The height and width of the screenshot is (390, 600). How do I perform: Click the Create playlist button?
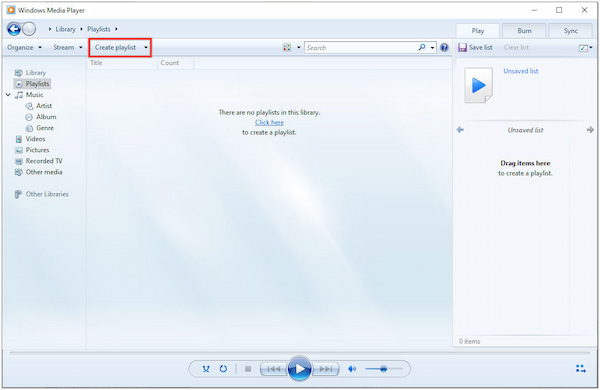click(x=115, y=47)
